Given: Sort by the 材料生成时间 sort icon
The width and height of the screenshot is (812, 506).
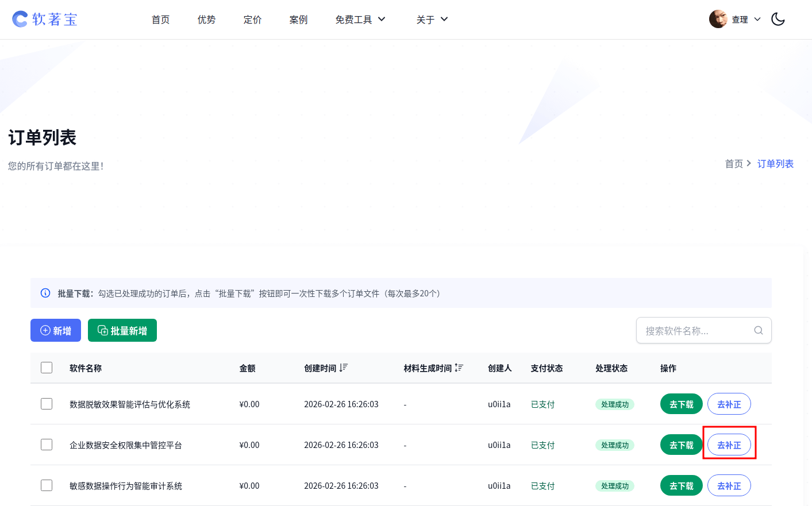Looking at the screenshot, I should pyautogui.click(x=458, y=368).
